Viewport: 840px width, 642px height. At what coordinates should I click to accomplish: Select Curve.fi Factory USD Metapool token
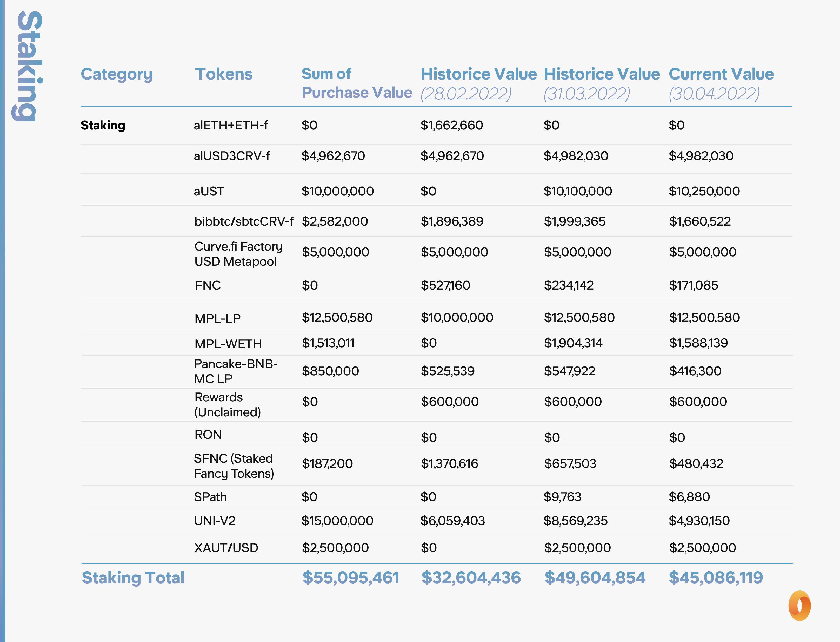238,254
